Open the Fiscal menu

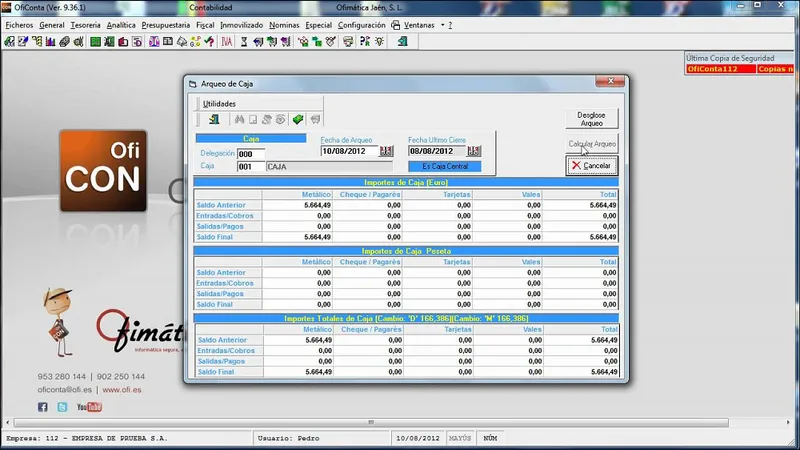click(x=205, y=25)
